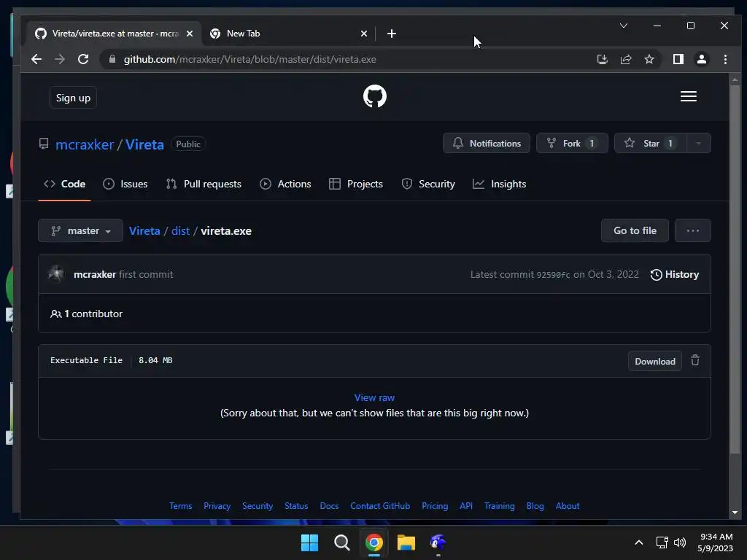
Task: Open the View raw link
Action: (374, 397)
